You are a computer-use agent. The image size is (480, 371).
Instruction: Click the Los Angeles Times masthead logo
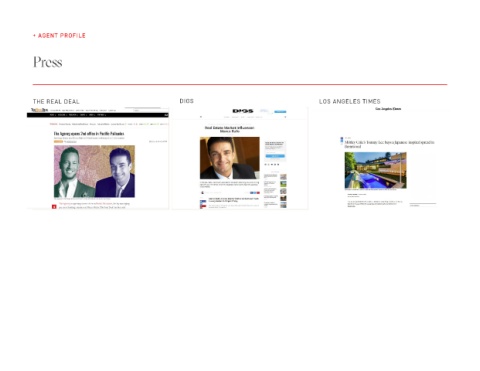(388, 109)
